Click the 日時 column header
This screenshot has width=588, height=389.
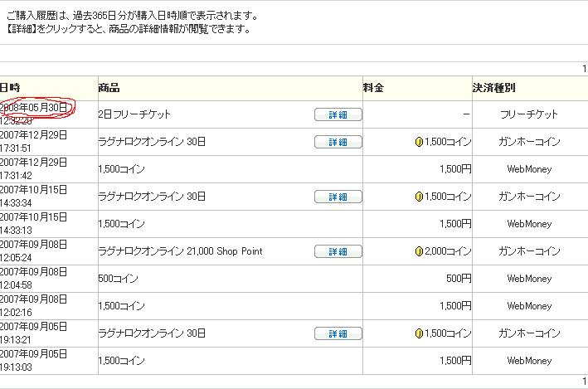pyautogui.click(x=10, y=88)
